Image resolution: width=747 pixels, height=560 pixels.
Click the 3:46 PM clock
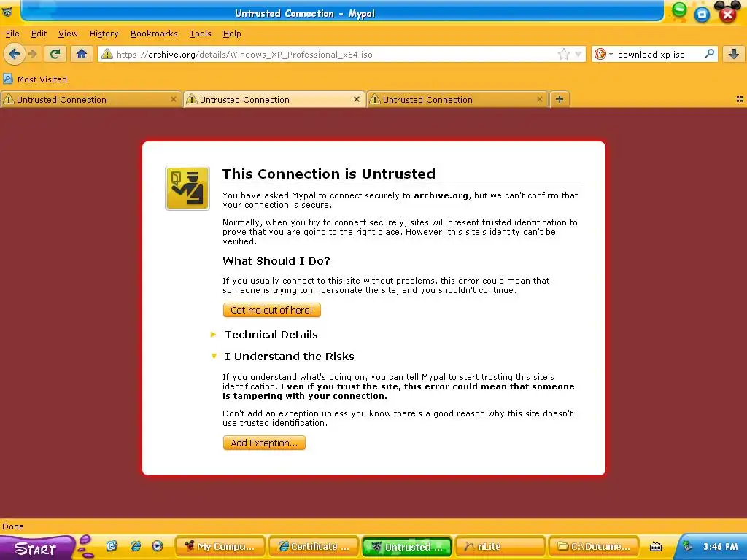click(x=720, y=547)
